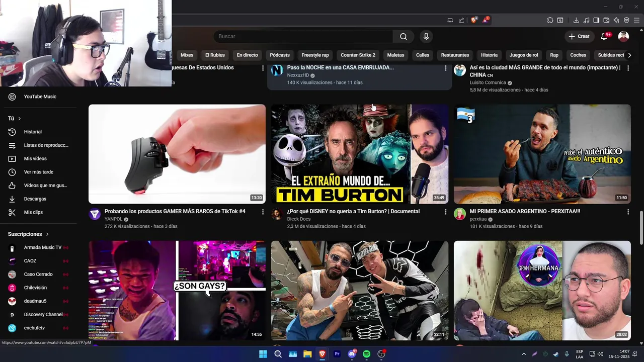Select the Pódcasts chip
This screenshot has height=362, width=644.
click(x=280, y=55)
